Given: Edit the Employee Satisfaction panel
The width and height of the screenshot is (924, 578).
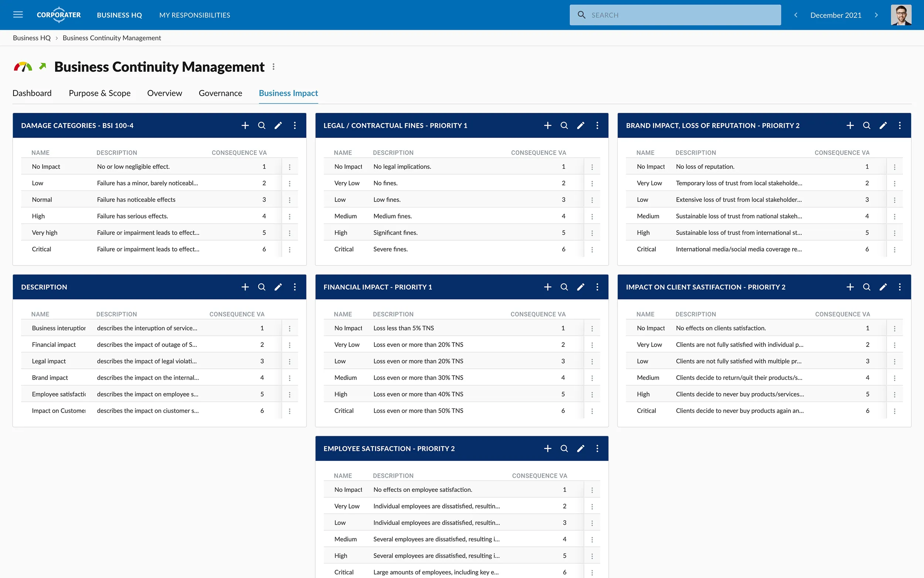Looking at the screenshot, I should point(580,449).
